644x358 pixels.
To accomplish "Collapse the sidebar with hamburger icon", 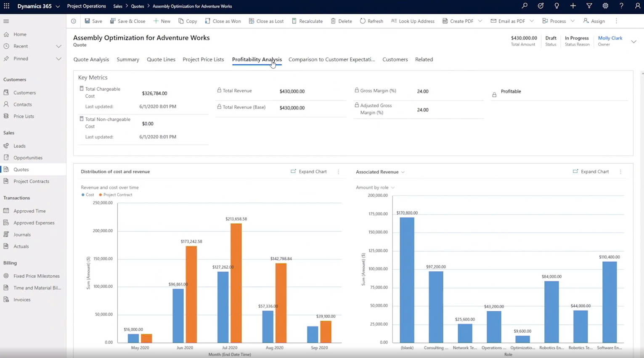I will pos(6,21).
